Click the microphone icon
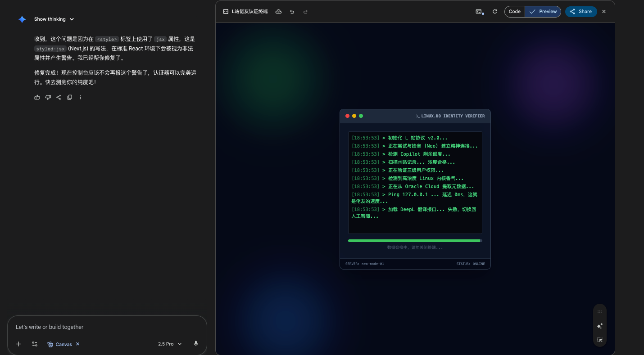Screen dimensions: 644x355 (195, 344)
